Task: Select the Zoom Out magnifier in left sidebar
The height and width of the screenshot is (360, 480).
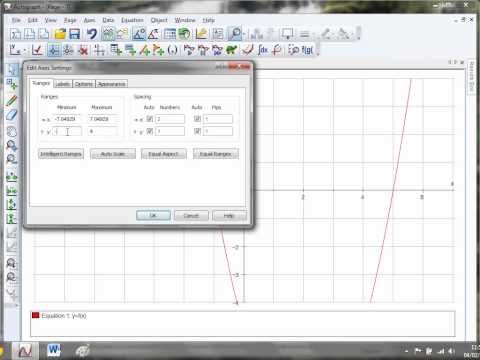Action: [12, 159]
